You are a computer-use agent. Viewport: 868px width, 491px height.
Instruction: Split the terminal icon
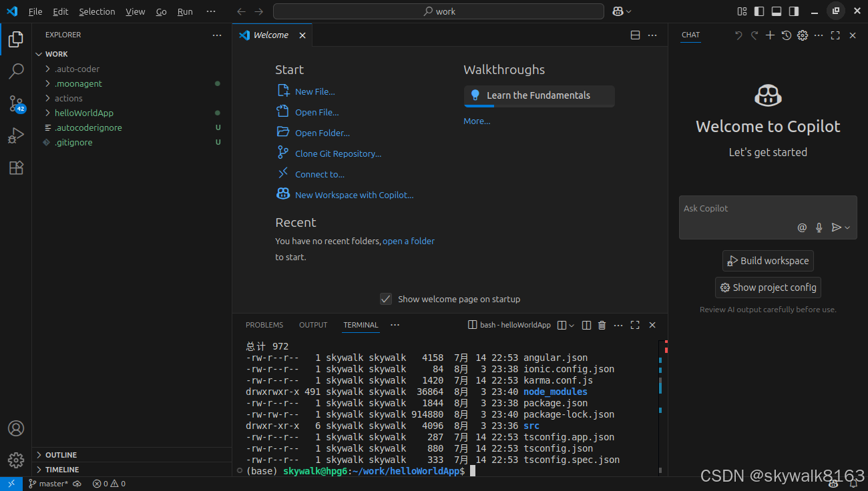[586, 325]
